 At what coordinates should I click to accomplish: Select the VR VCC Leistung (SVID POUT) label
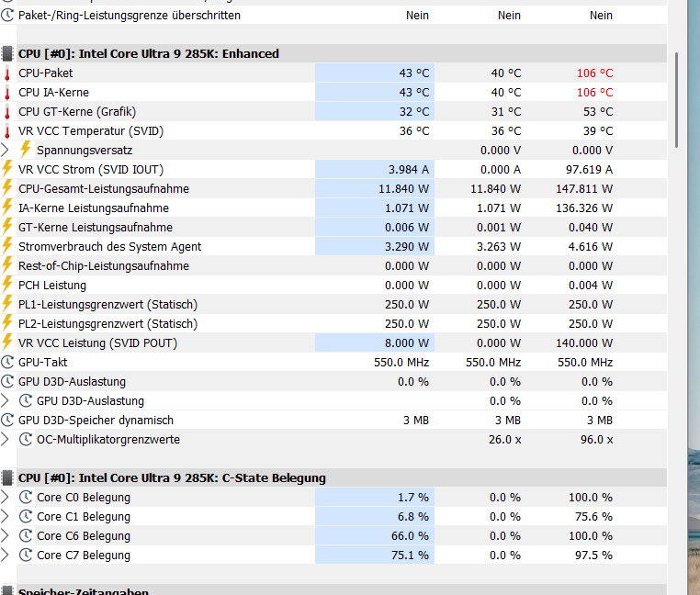tap(97, 342)
